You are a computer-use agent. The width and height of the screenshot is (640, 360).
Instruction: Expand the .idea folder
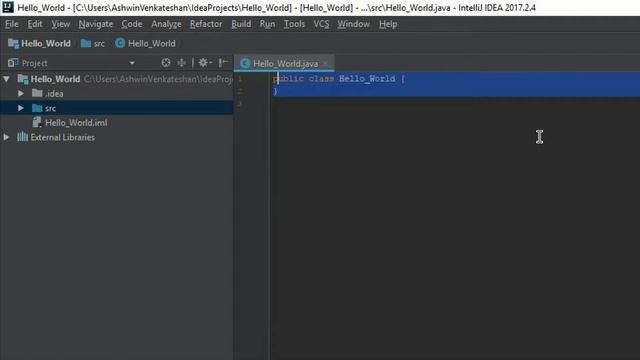coord(21,93)
